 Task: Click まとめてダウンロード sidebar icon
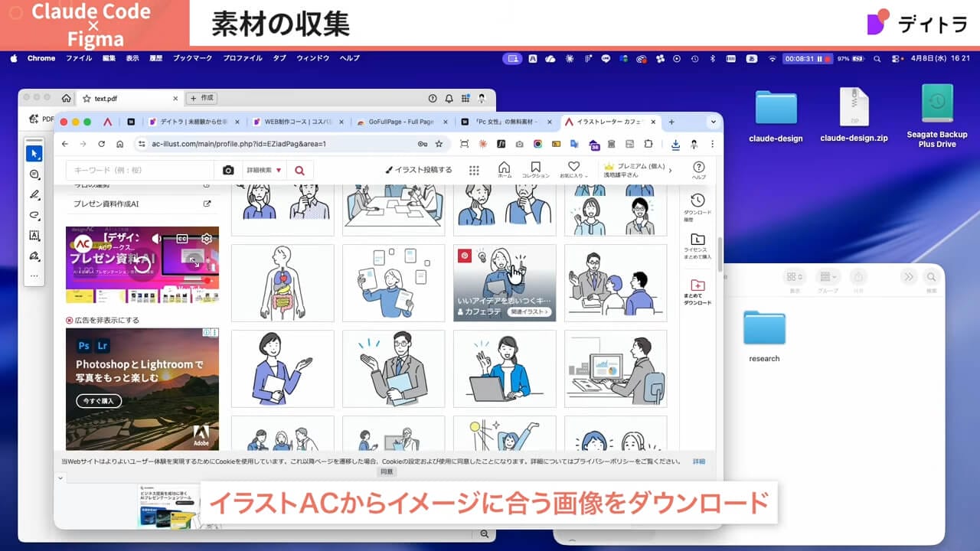tap(697, 291)
